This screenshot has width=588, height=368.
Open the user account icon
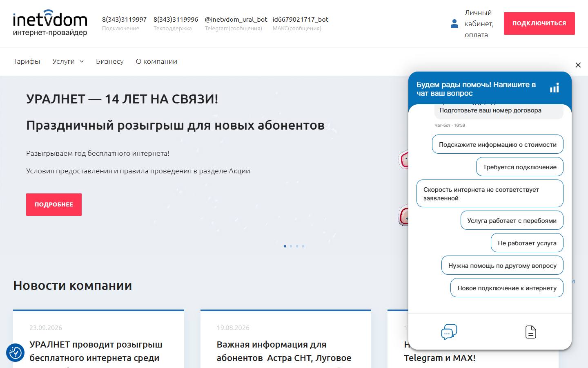pos(454,24)
